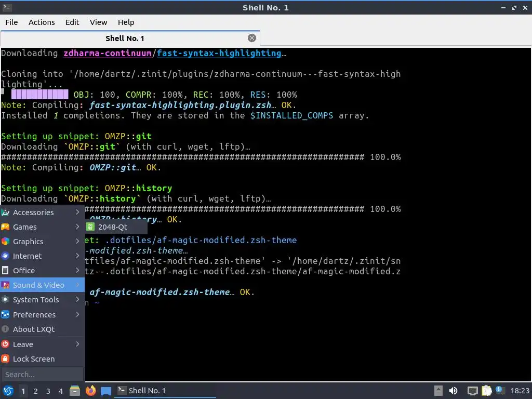Click Shell No. 1 taskbar button
The image size is (532, 399).
coord(165,391)
